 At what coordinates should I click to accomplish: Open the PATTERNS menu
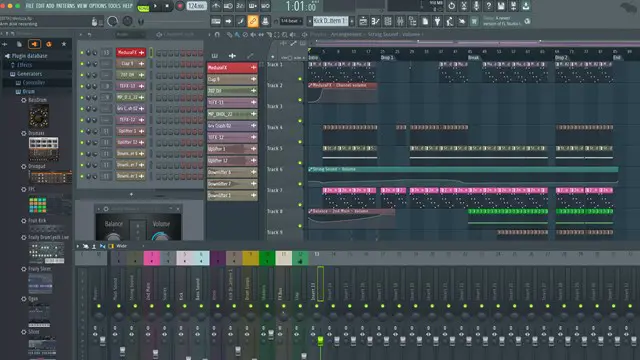tap(65, 6)
